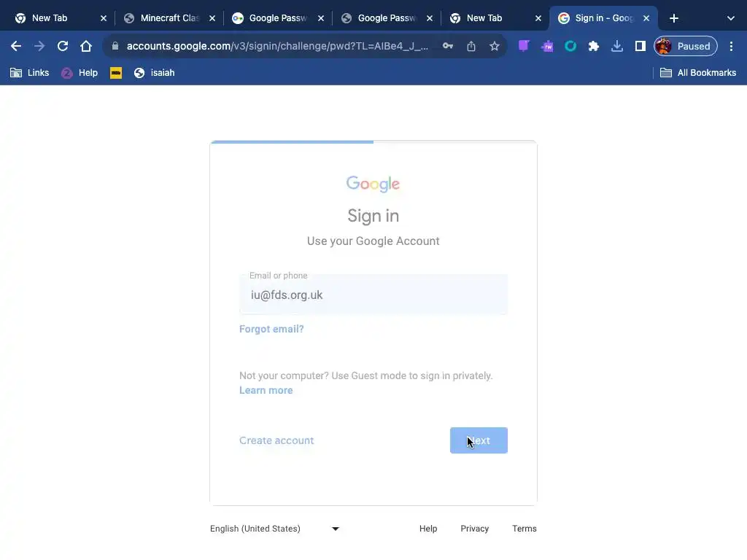Expand English (United States) language dropdown

(274, 529)
